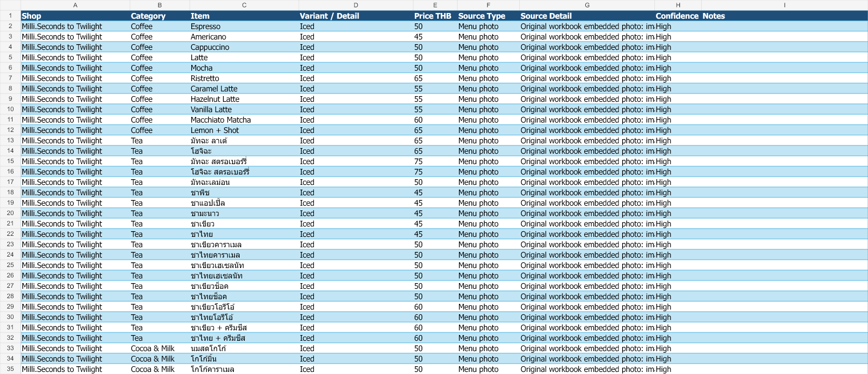
Task: Select the Lemon + Shot cell
Action: (244, 130)
